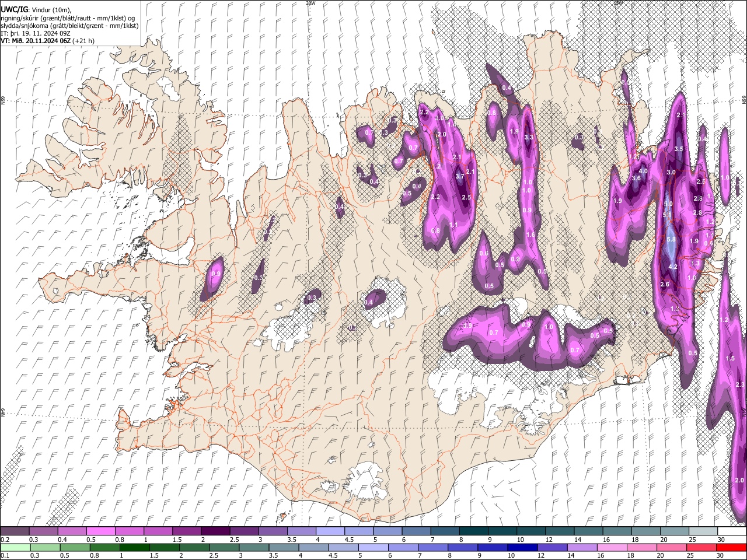Click the 'rigning/skúrir' legend description line
Screen dimensions: 747x560
(68, 18)
